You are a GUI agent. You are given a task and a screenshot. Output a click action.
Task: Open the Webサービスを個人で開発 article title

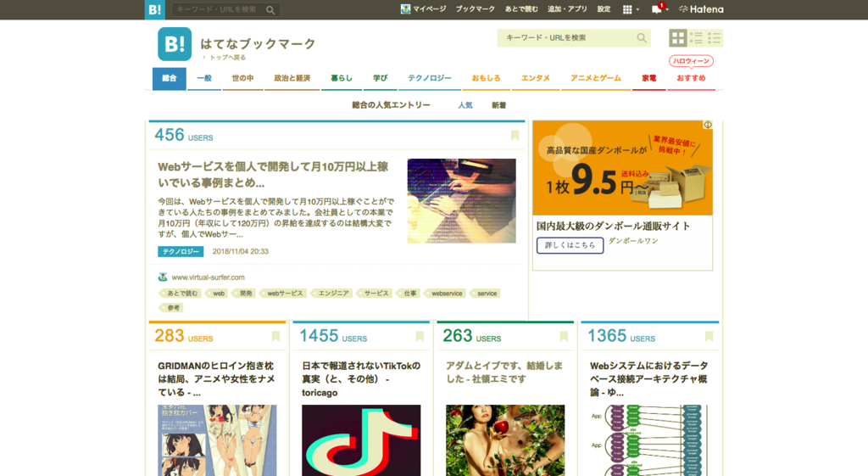click(x=273, y=175)
